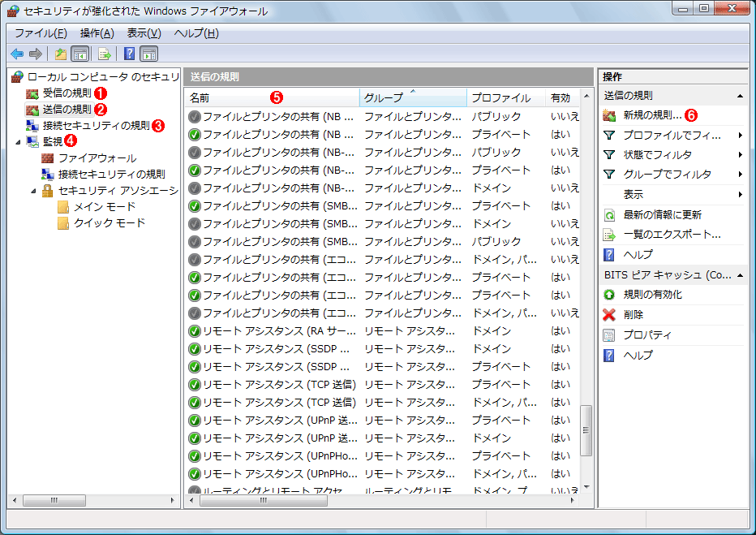Open 接続セキュリティの規則 under 監視
The width and height of the screenshot is (756, 535).
(x=112, y=175)
